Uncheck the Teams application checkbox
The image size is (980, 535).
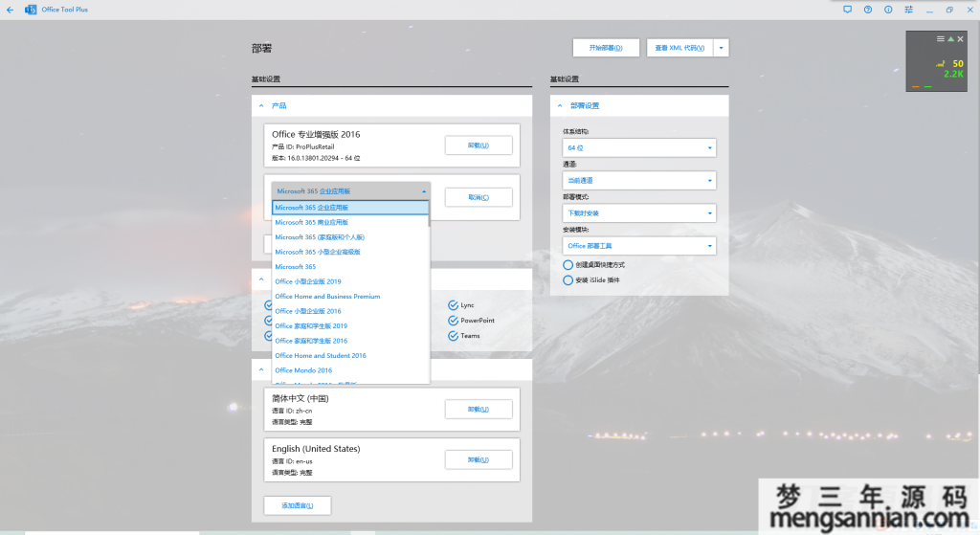453,336
